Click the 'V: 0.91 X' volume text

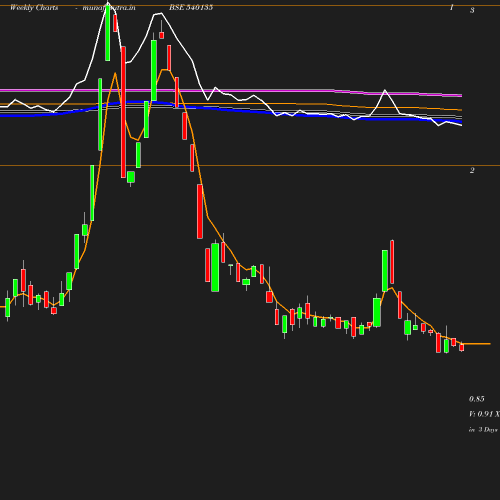click(x=484, y=414)
